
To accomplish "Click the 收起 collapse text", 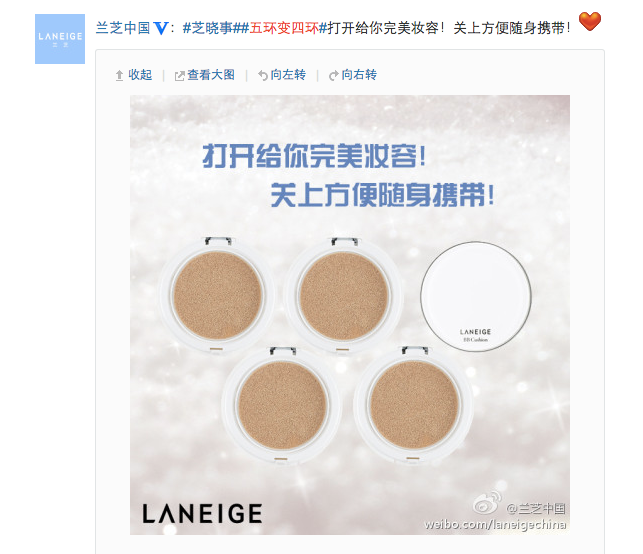I will click(x=140, y=75).
